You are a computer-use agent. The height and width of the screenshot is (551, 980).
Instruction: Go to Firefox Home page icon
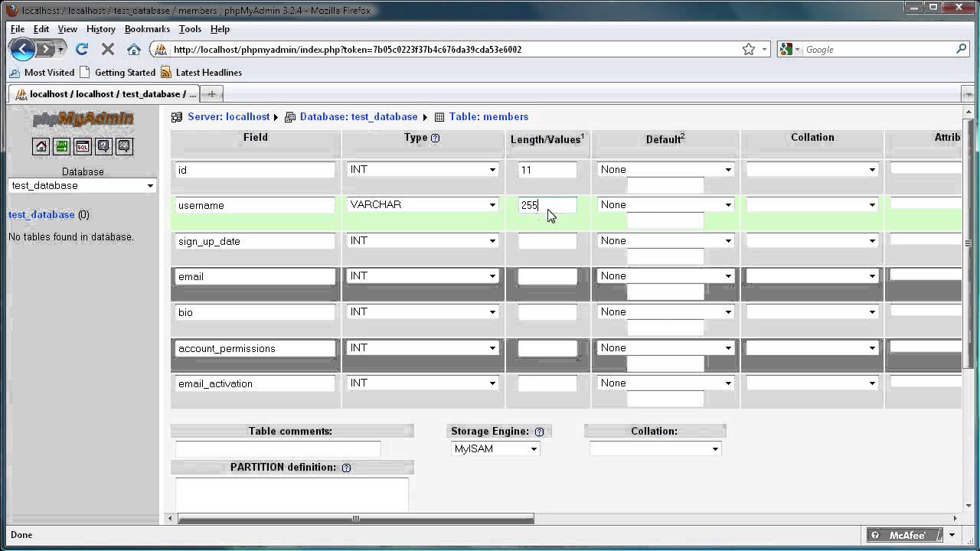click(134, 50)
